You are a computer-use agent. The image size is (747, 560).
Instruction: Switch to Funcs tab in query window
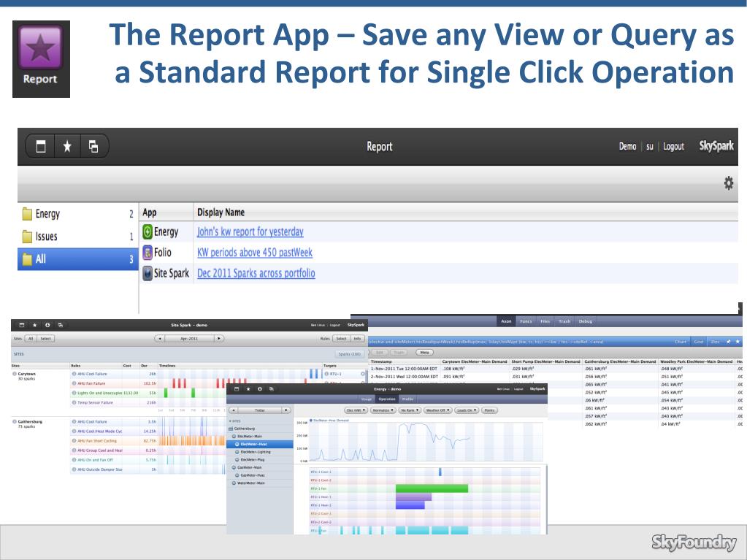pos(526,321)
